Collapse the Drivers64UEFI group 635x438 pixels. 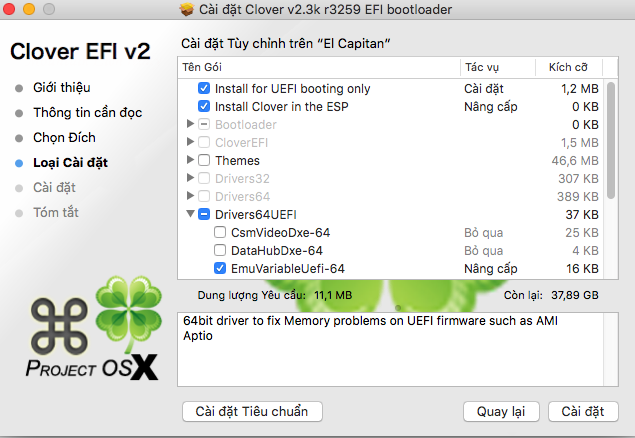(190, 214)
